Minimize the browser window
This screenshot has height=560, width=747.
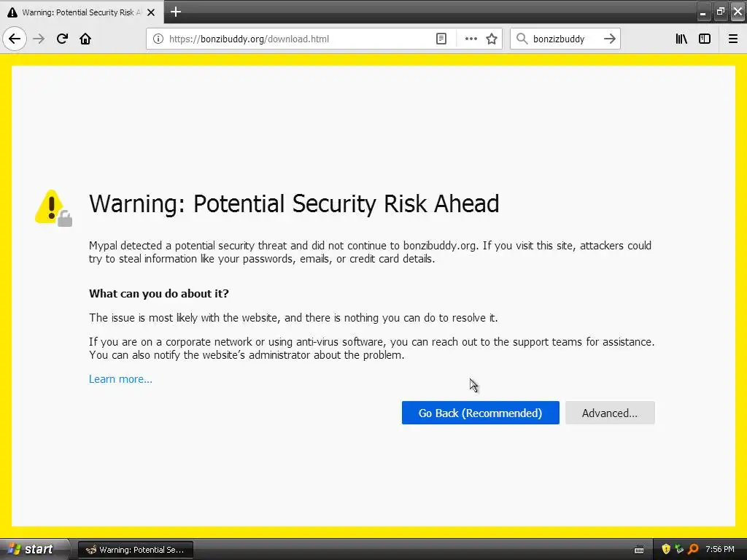(x=703, y=12)
